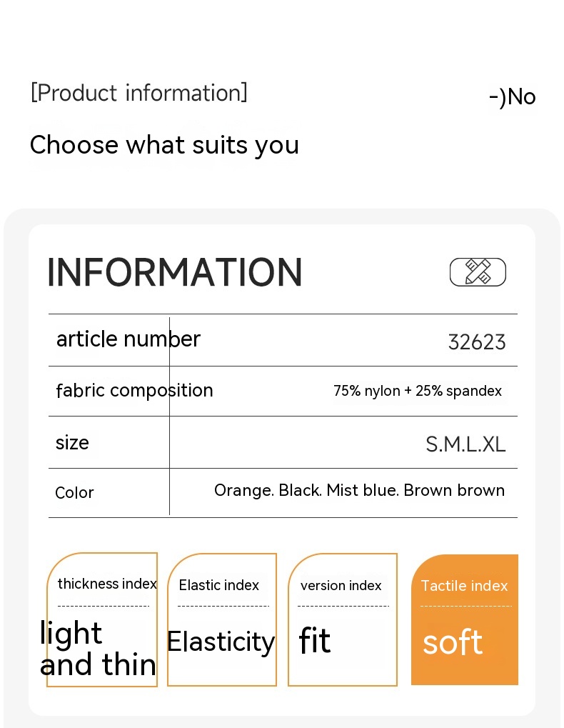564x728 pixels.
Task: Click the 75% nylon + 25% spandex text
Action: pyautogui.click(x=418, y=391)
